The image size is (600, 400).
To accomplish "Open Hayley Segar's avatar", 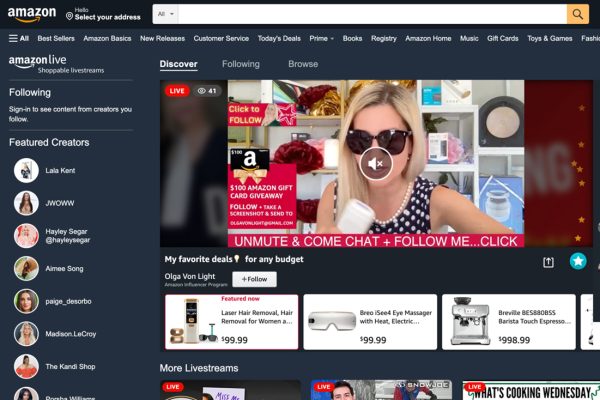I will coord(26,236).
